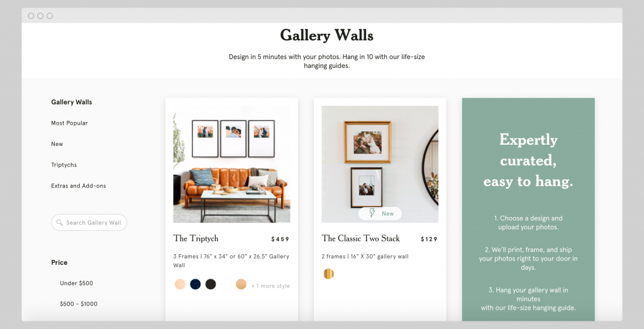
Task: Show the +1 more style option
Action: pos(270,286)
